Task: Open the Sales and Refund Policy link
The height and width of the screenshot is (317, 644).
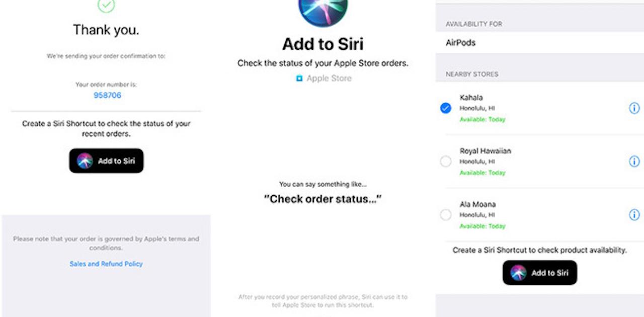Action: click(106, 264)
